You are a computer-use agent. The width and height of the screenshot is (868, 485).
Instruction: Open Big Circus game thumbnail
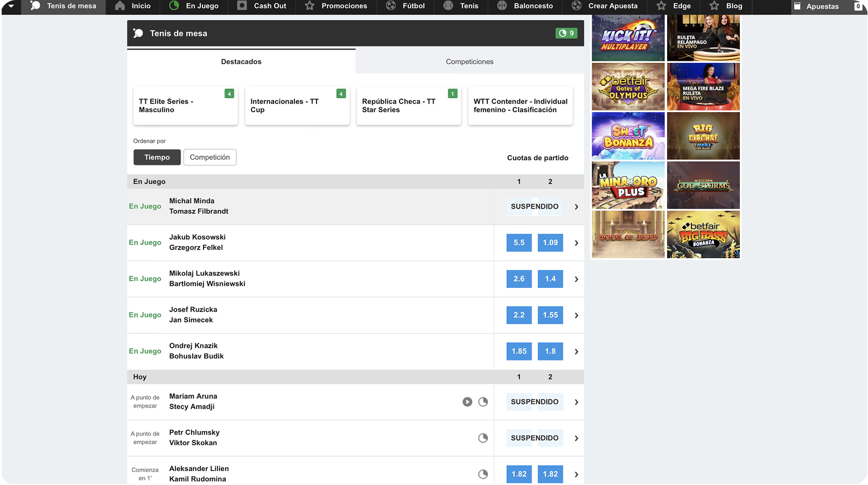pyautogui.click(x=703, y=136)
